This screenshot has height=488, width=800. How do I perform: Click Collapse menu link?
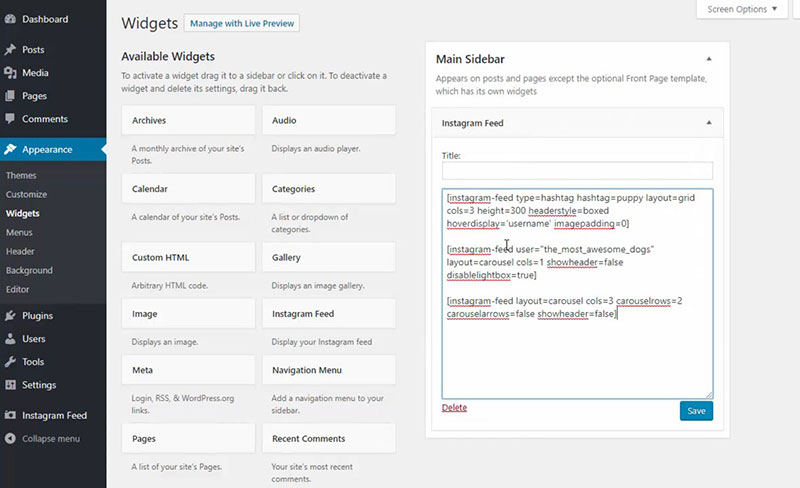coord(51,438)
